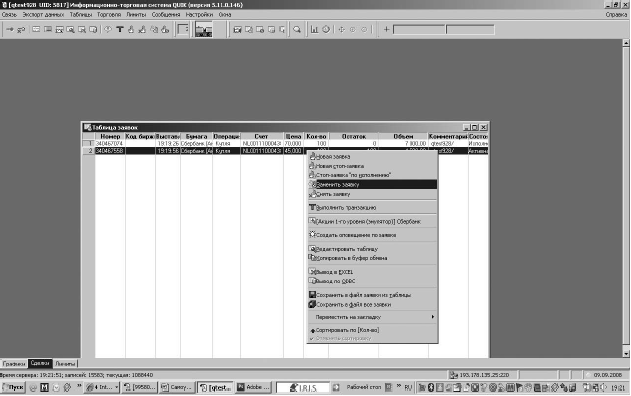
Task: Open the bar chart toolbar icon
Action: [x=314, y=29]
